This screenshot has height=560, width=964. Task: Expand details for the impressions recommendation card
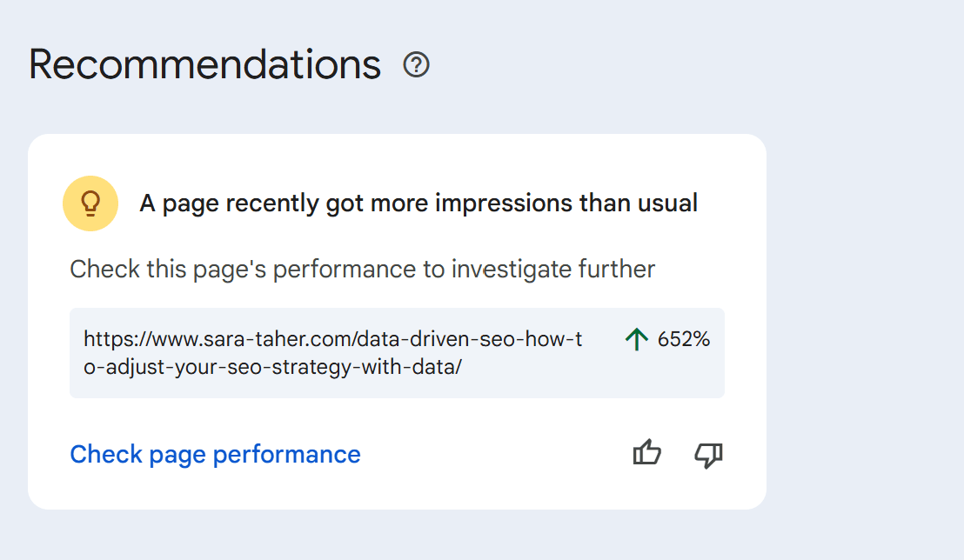point(396,321)
